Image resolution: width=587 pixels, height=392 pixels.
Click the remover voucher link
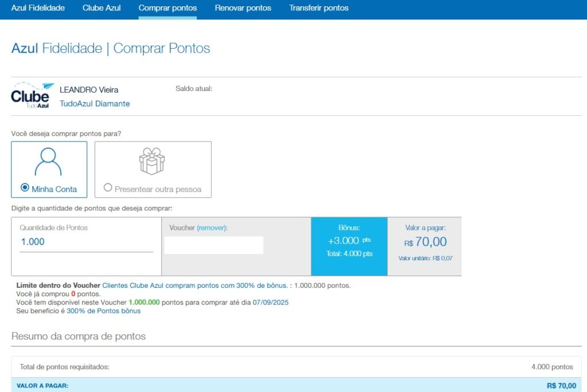tap(212, 228)
